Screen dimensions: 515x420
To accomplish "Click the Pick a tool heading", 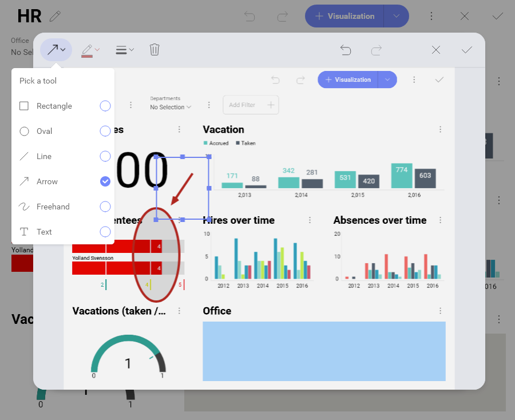I will (38, 81).
